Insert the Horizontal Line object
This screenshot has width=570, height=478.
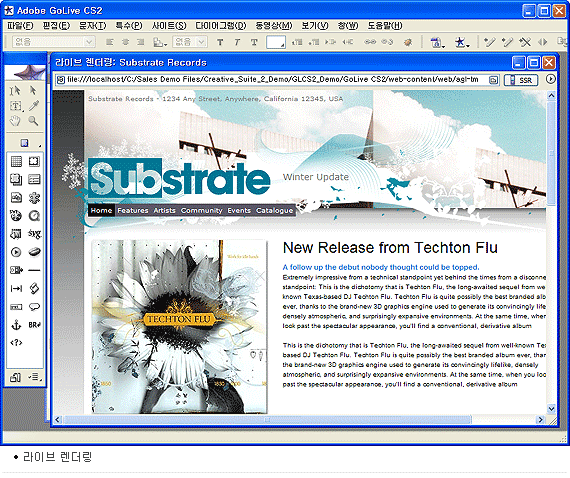(x=34, y=270)
